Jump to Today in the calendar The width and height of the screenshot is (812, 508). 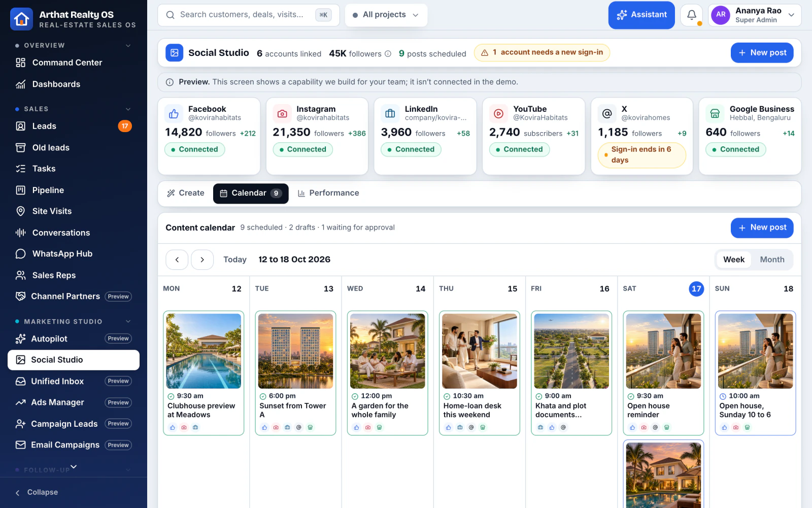235,260
